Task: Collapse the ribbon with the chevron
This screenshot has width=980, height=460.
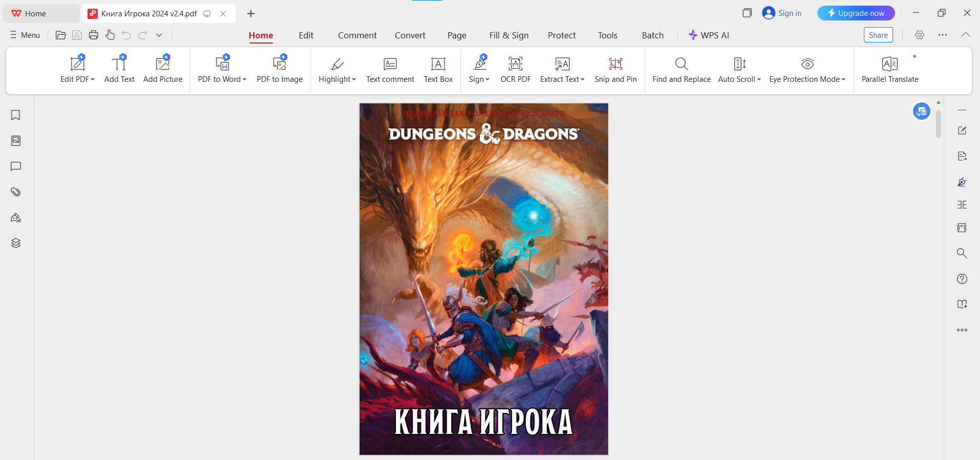Action: 966,35
